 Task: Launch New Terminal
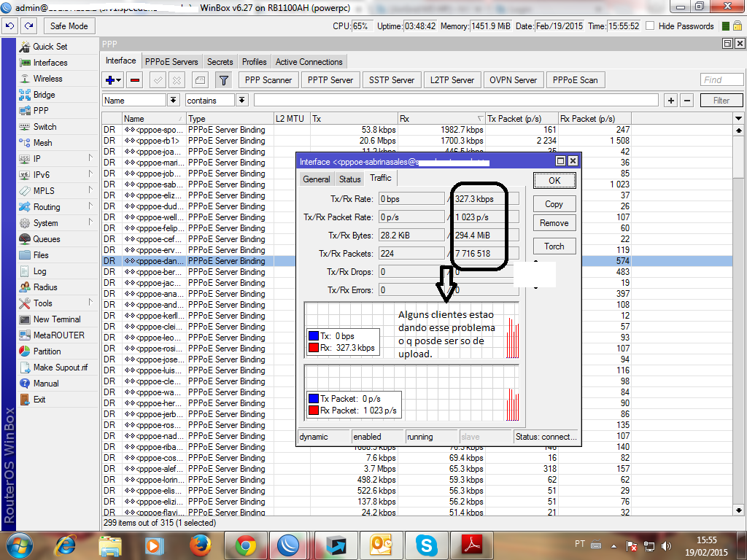57,319
